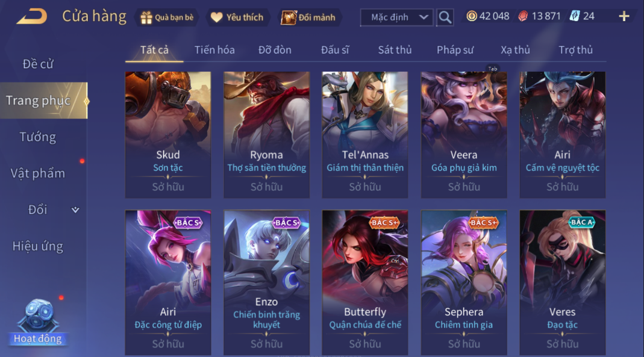Open Đổi mảnh fragment exchange icon
The height and width of the screenshot is (357, 644).
[x=289, y=17]
